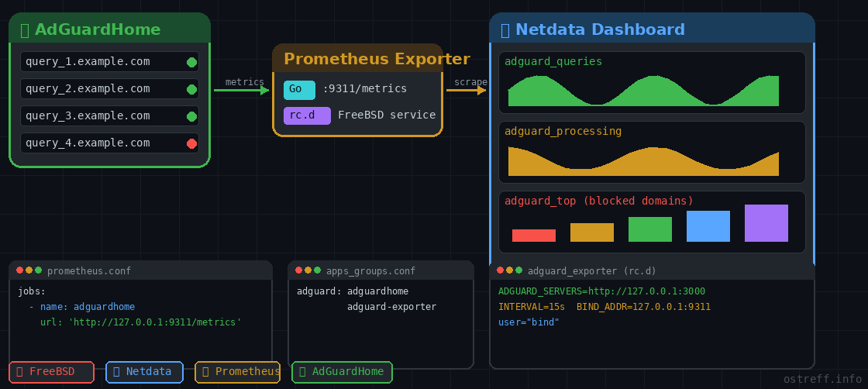Screen dimensions: 868x389
Task: Click green window dot of prometheus.conf
Action: [38, 270]
